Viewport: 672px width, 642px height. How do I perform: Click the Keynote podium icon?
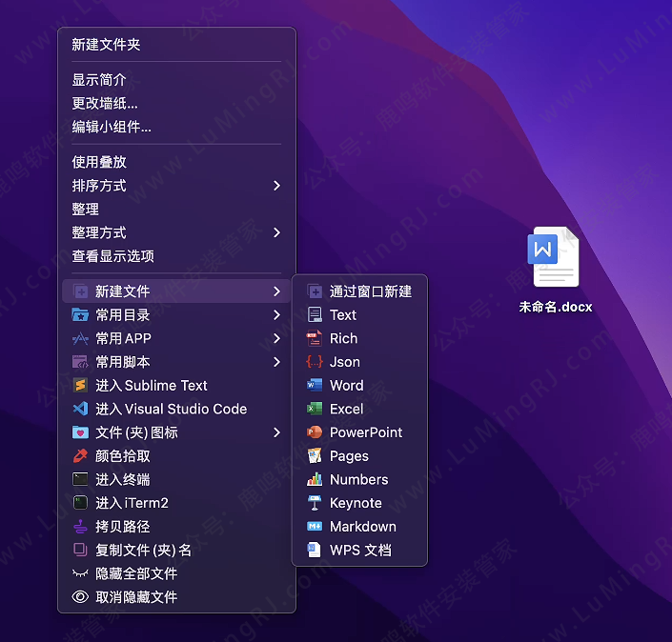315,503
